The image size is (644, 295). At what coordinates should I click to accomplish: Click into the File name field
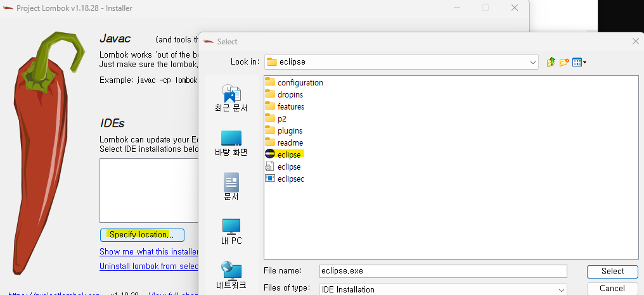[x=443, y=271]
